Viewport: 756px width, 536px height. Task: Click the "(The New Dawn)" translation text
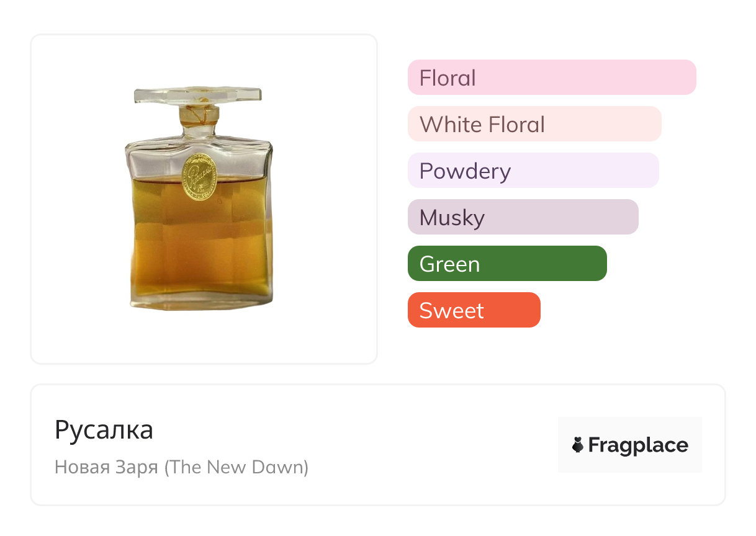[236, 467]
